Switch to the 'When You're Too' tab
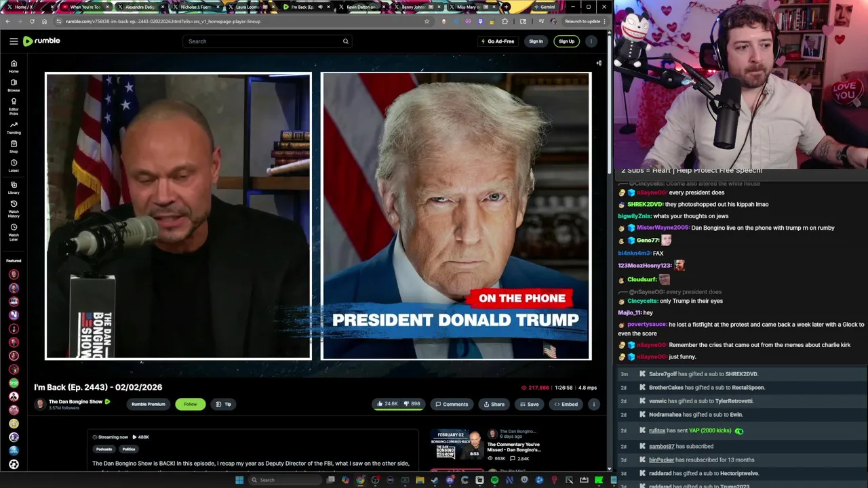This screenshot has width=868, height=488. (85, 7)
